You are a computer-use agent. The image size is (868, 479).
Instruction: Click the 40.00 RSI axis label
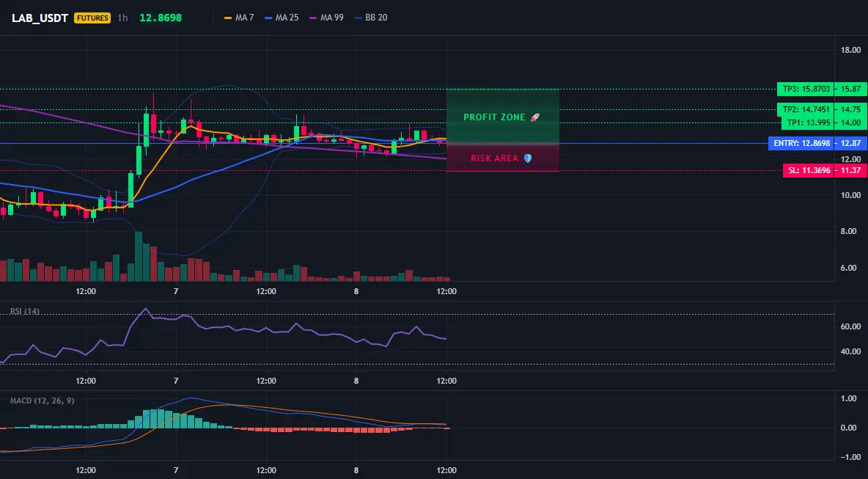point(851,351)
